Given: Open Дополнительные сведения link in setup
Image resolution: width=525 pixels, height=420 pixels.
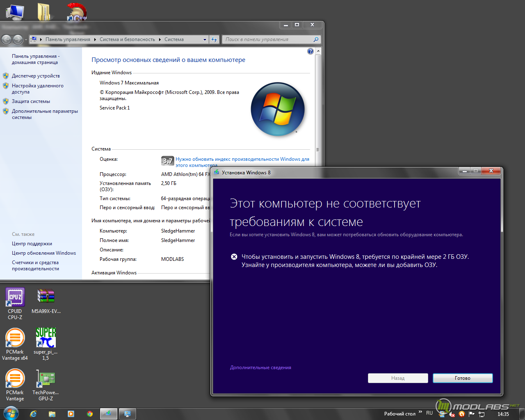Looking at the screenshot, I should pyautogui.click(x=260, y=367).
